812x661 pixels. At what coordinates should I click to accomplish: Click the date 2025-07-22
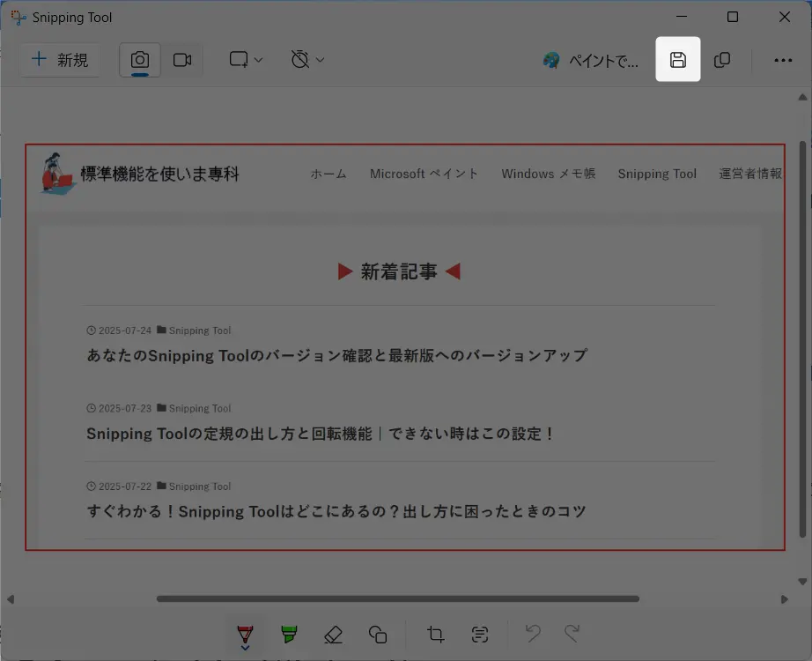point(125,486)
